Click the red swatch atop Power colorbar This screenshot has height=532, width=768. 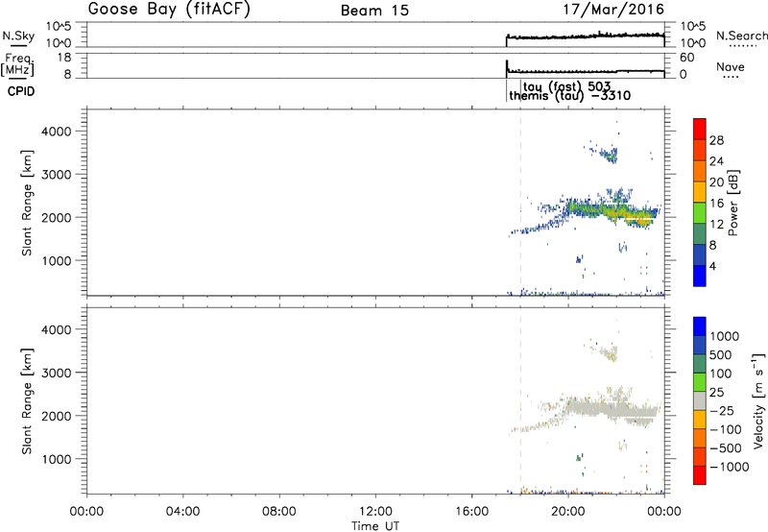pos(700,130)
